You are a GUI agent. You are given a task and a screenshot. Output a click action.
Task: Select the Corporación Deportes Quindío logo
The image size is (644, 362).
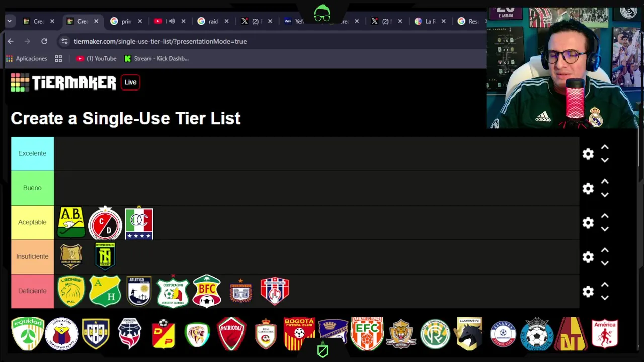click(173, 291)
